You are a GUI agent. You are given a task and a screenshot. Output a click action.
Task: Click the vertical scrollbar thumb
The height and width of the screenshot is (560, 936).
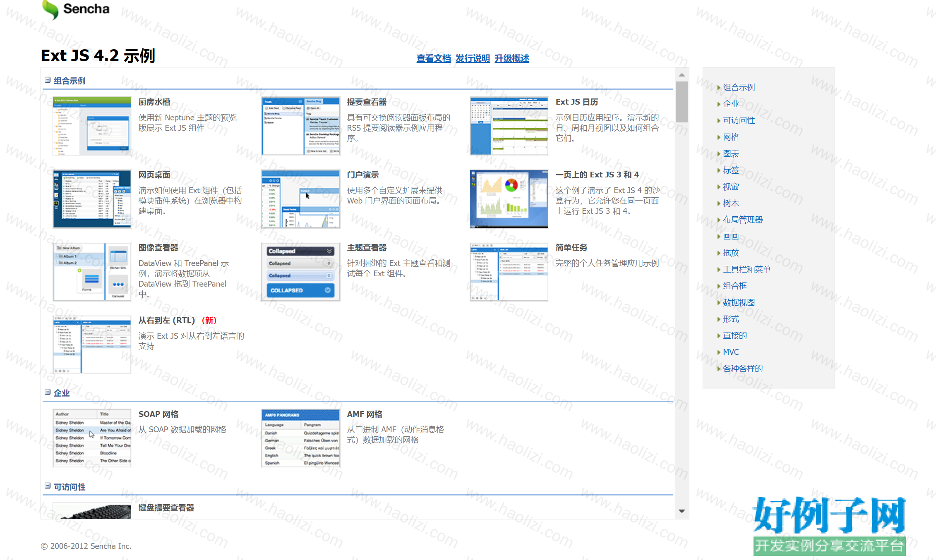pos(682,102)
